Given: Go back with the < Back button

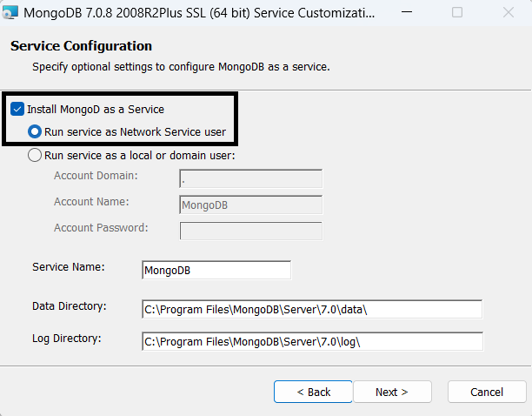Looking at the screenshot, I should tap(313, 392).
